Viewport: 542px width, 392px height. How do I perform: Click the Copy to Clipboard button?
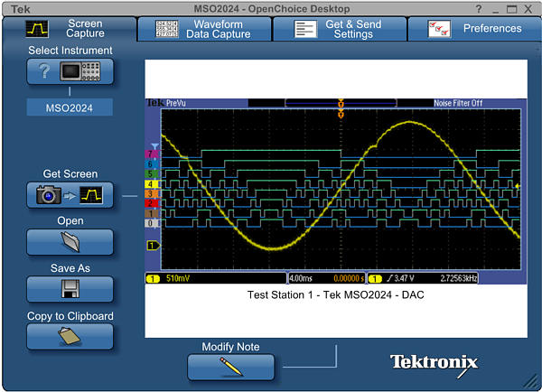pyautogui.click(x=70, y=336)
